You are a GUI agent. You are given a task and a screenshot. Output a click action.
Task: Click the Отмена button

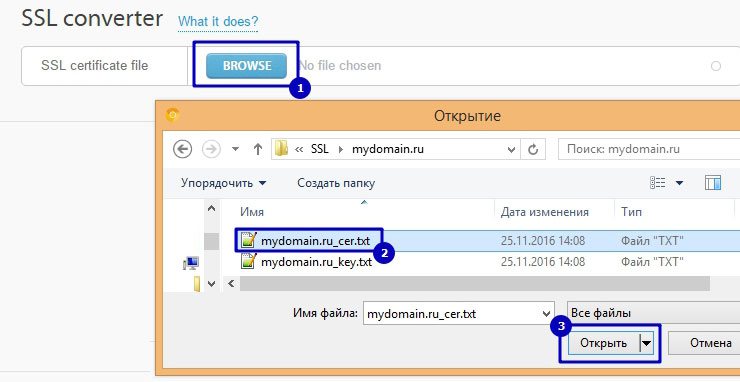pos(704,343)
